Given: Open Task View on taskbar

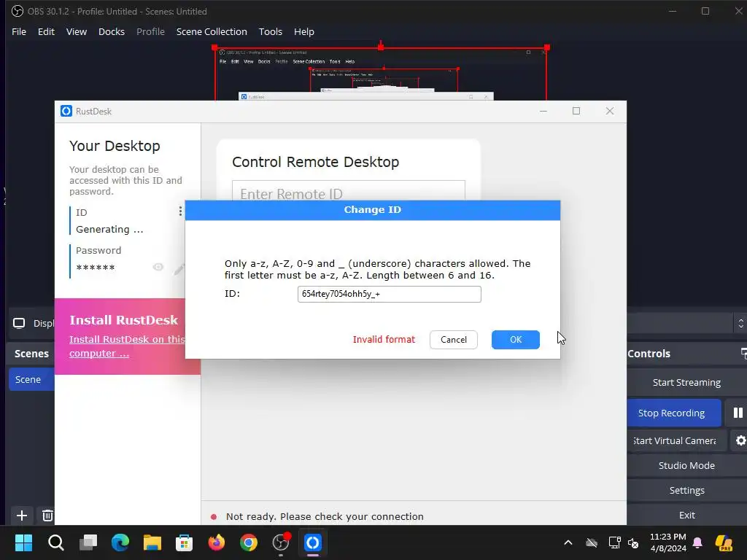Looking at the screenshot, I should 88,542.
